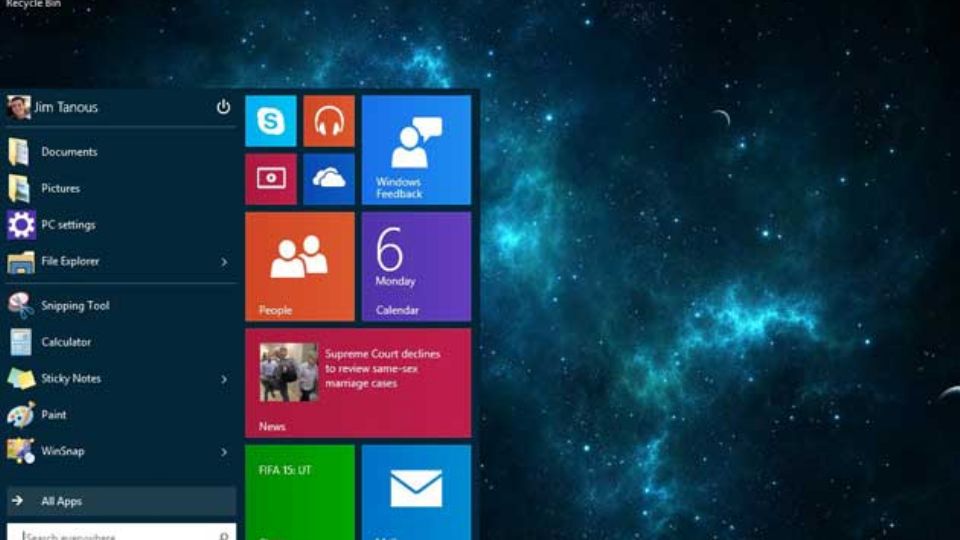960x540 pixels.
Task: Open the FIFA 15: UT tile
Action: pos(299,490)
